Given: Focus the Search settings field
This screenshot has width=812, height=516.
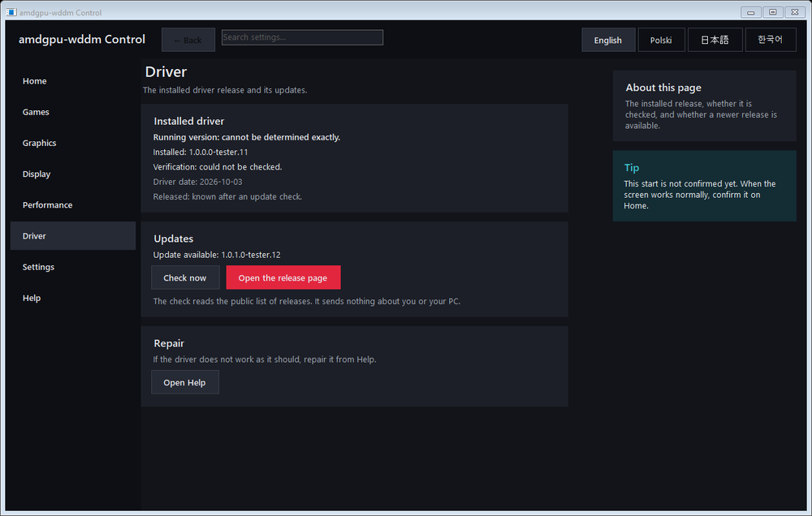Looking at the screenshot, I should (x=302, y=37).
